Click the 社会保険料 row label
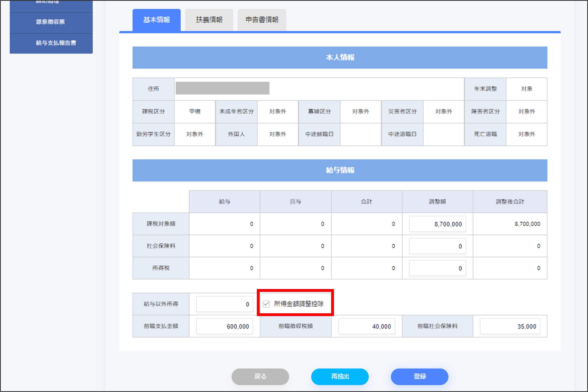The image size is (588, 392). coord(161,246)
